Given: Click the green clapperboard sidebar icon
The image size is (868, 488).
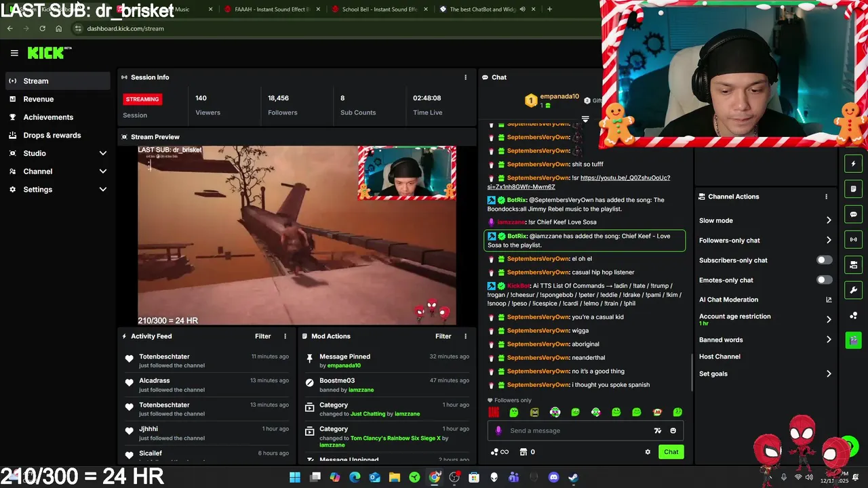Looking at the screenshot, I should [853, 340].
